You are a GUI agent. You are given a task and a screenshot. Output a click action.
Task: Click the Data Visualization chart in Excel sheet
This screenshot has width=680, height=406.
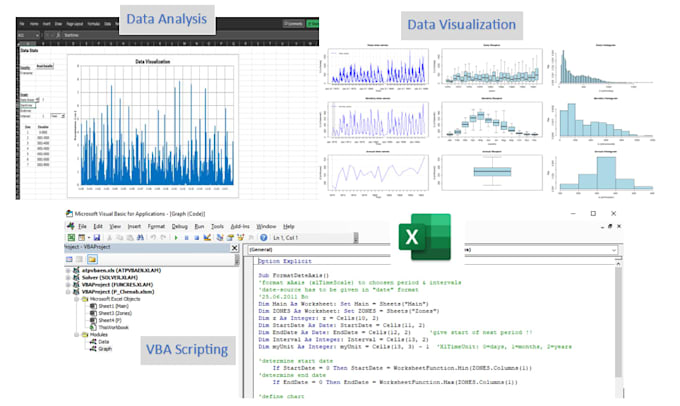click(153, 126)
